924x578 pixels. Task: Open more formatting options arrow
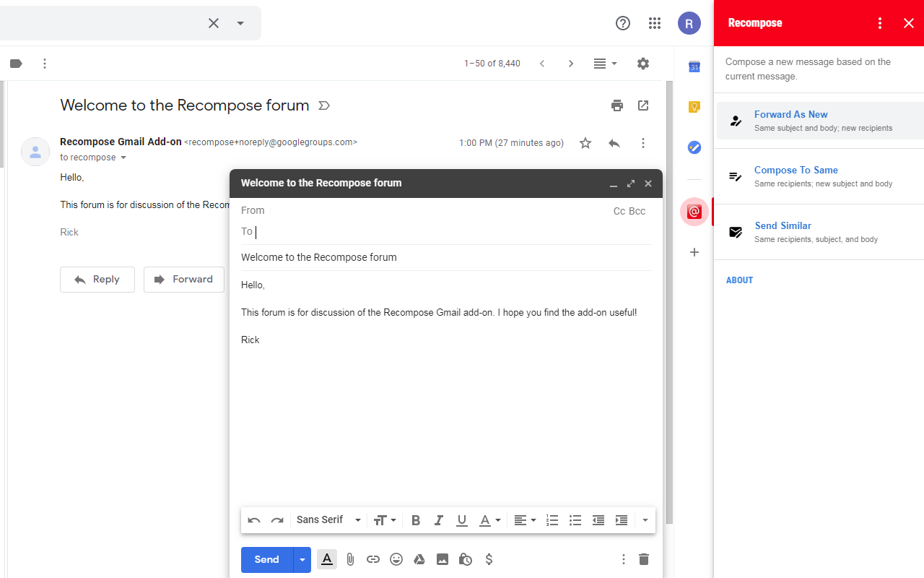pos(645,520)
